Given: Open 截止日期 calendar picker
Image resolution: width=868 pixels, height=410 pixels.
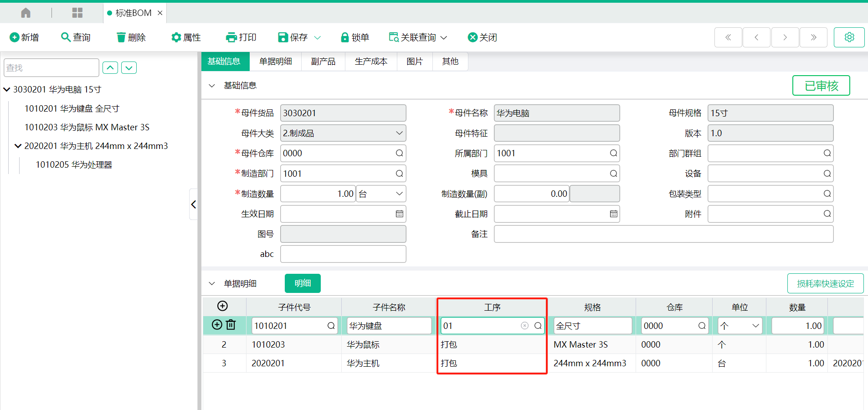Looking at the screenshot, I should click(x=614, y=214).
